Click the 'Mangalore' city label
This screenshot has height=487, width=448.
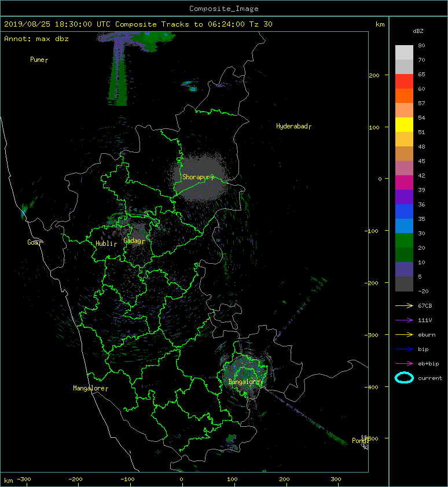tap(90, 388)
